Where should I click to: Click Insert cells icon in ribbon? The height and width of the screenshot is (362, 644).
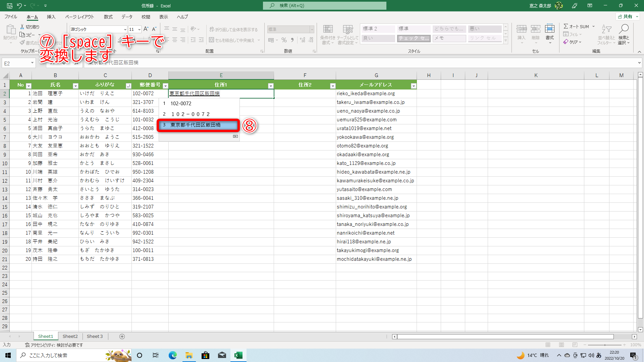pyautogui.click(x=521, y=29)
